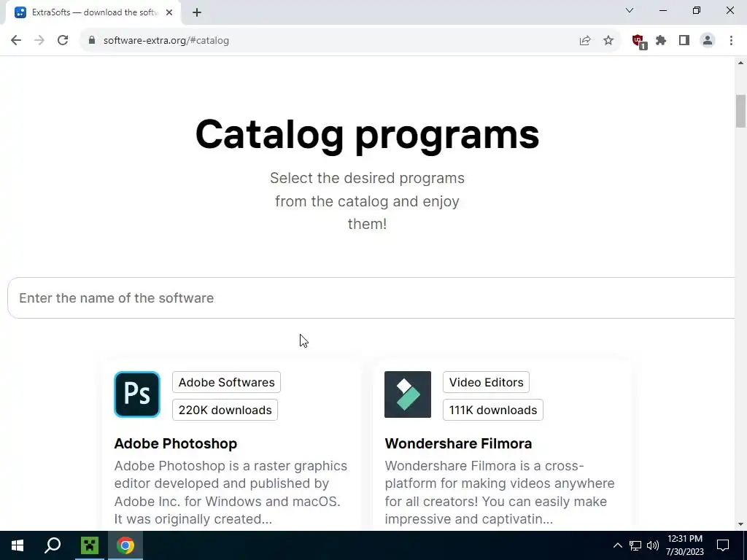This screenshot has width=747, height=560.
Task: Show hidden system tray icons
Action: point(617,545)
